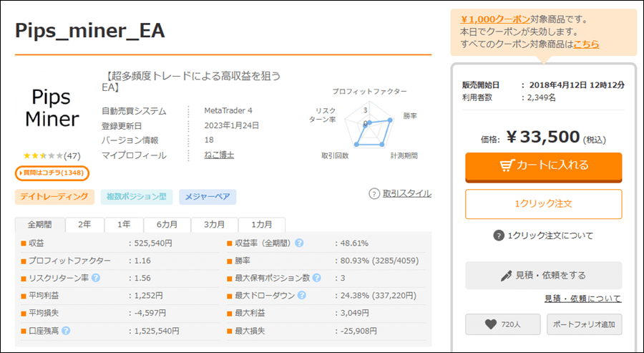Click the メジャーペア tag
The image size is (644, 353).
pyautogui.click(x=208, y=197)
